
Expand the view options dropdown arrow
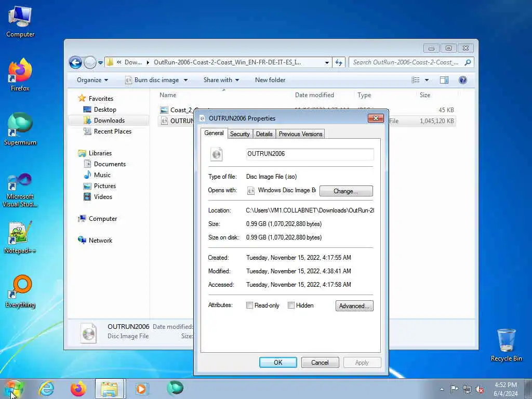click(x=427, y=80)
